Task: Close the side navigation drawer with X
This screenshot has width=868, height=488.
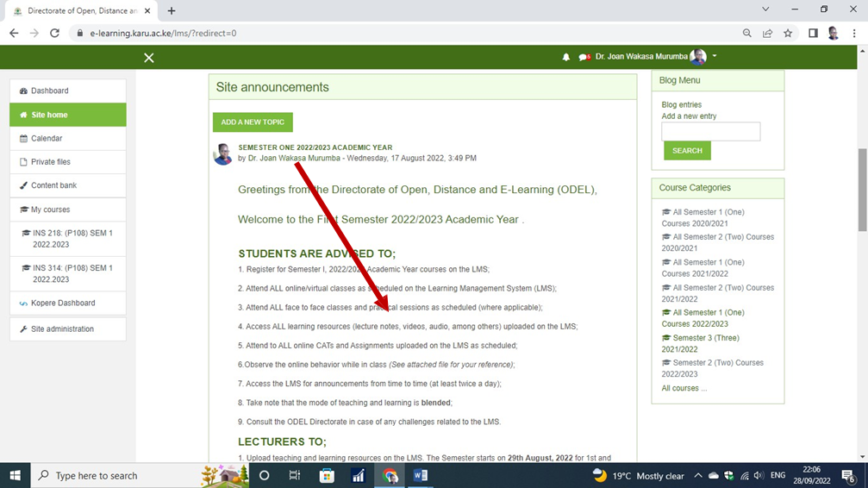Action: coord(149,58)
